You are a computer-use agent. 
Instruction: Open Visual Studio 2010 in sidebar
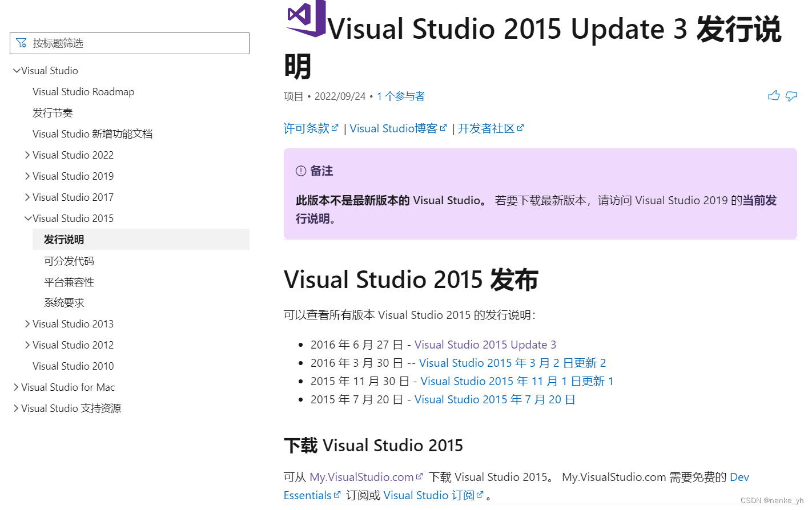click(73, 366)
